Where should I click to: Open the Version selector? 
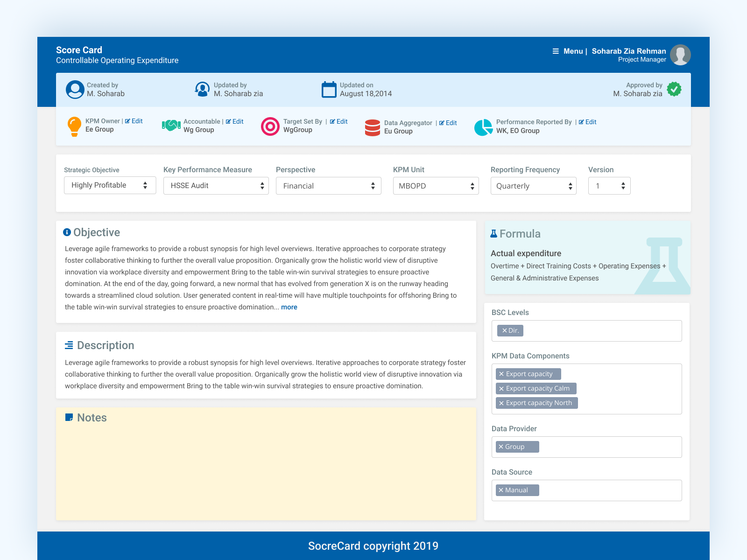[609, 186]
